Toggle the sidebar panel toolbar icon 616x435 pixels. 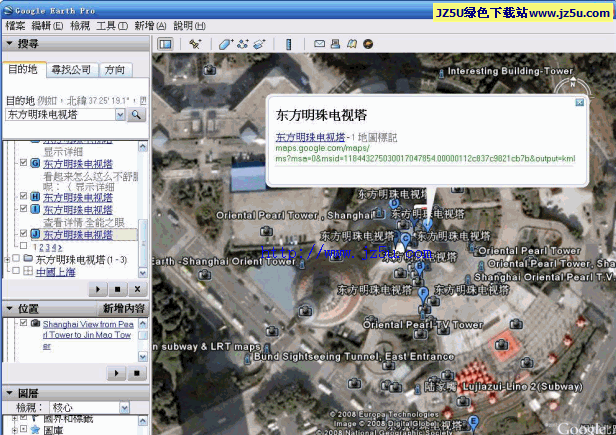[x=165, y=44]
